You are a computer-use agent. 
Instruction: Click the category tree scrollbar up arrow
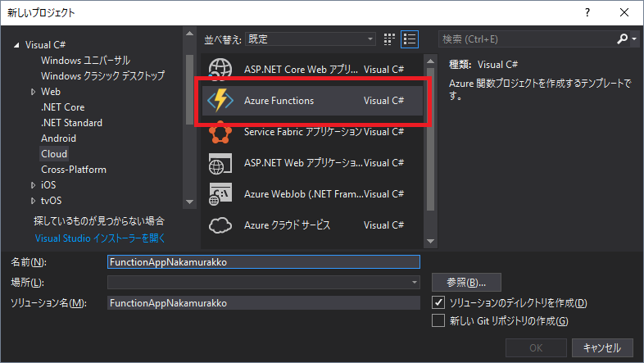[189, 34]
